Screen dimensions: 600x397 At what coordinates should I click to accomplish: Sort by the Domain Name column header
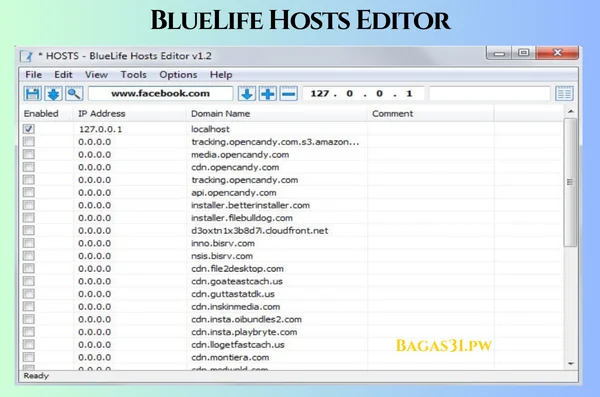(277, 114)
